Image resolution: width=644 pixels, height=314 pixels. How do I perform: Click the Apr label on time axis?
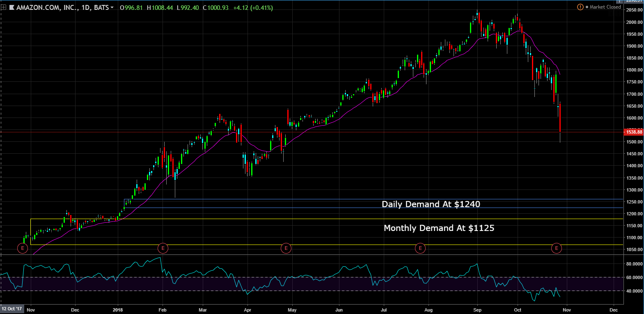click(x=248, y=310)
